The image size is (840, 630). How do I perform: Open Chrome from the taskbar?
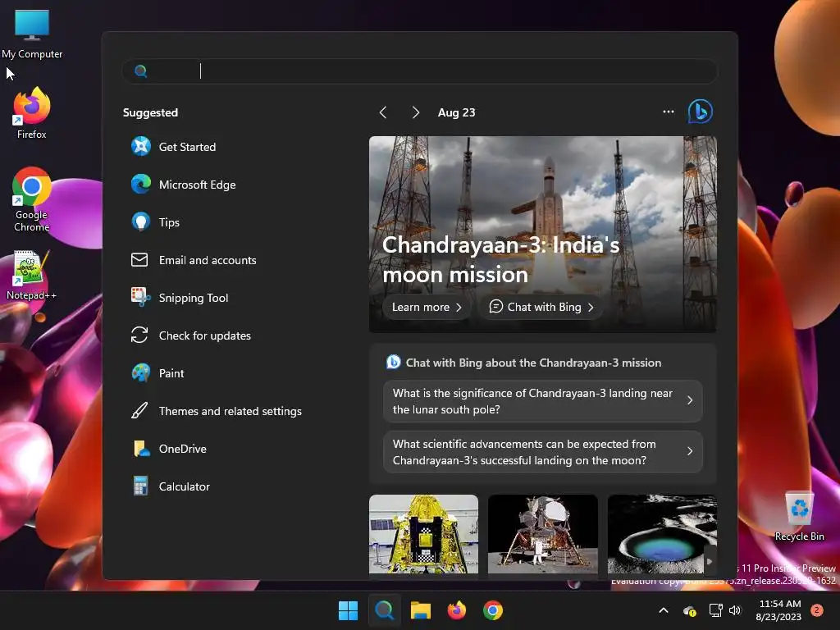493,610
